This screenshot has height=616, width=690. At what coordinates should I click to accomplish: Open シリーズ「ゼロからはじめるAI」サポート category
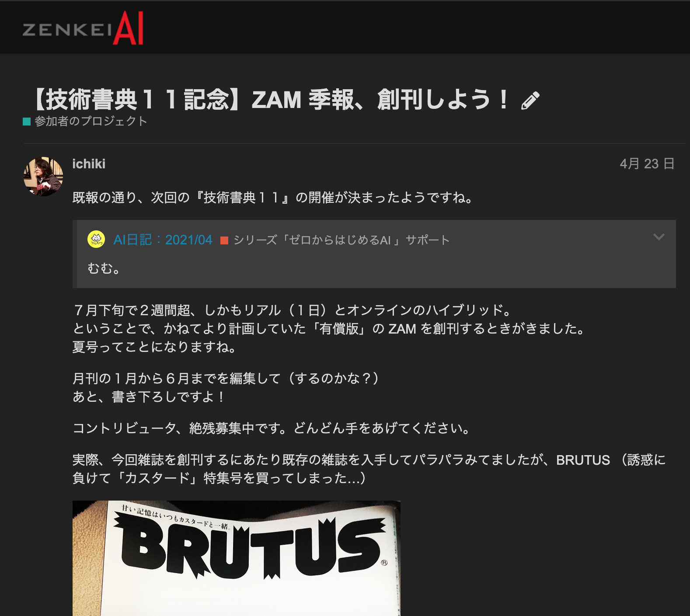click(342, 240)
